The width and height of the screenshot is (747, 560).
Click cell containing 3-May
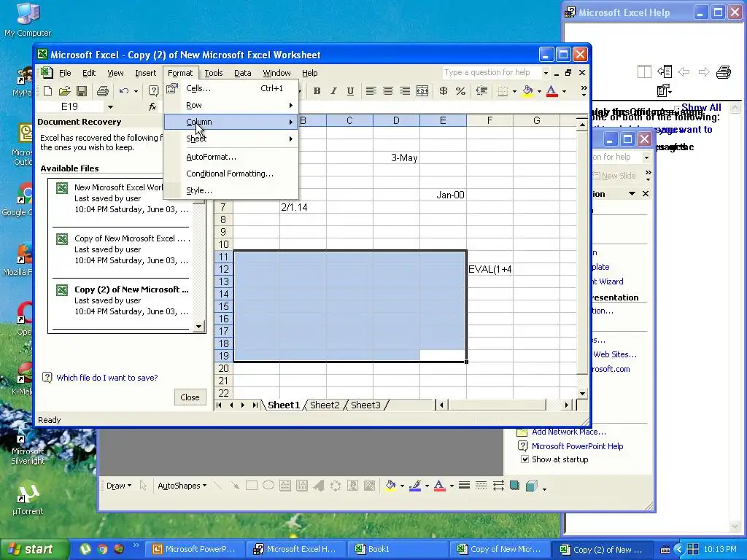396,157
